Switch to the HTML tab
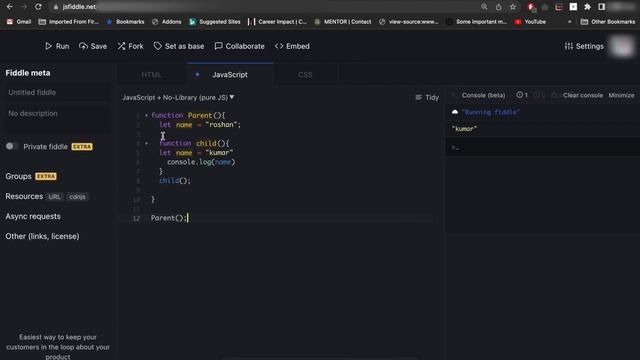Viewport: 640px width, 360px height. [x=151, y=75]
